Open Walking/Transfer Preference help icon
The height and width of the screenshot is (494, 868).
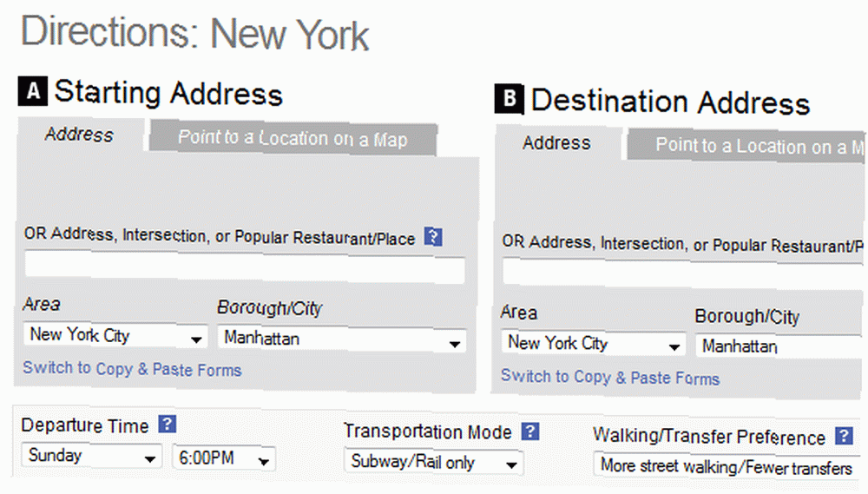click(x=844, y=435)
